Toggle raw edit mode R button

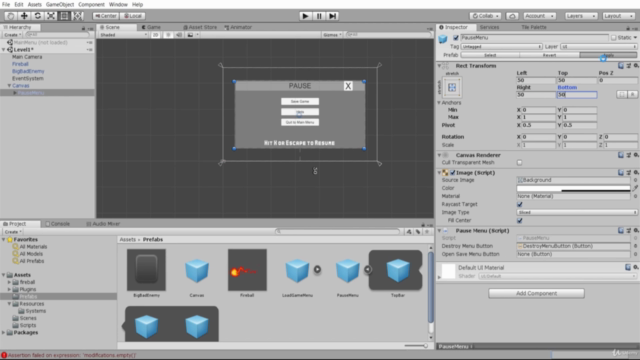pos(632,94)
